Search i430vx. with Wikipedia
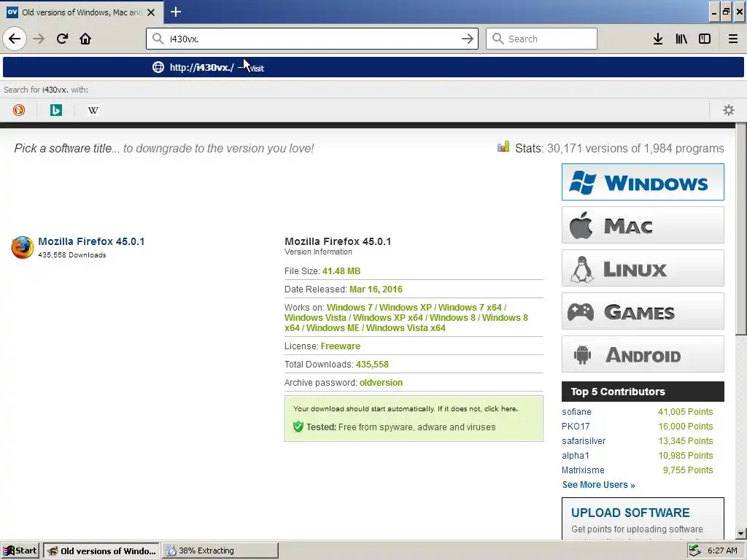This screenshot has width=747, height=560. [x=93, y=110]
